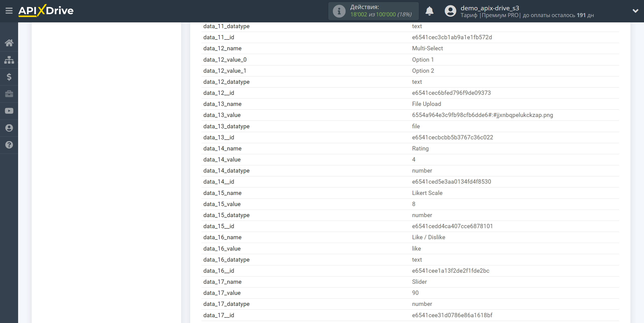Select the data_14_value value 4
The width and height of the screenshot is (644, 323).
pyautogui.click(x=414, y=159)
